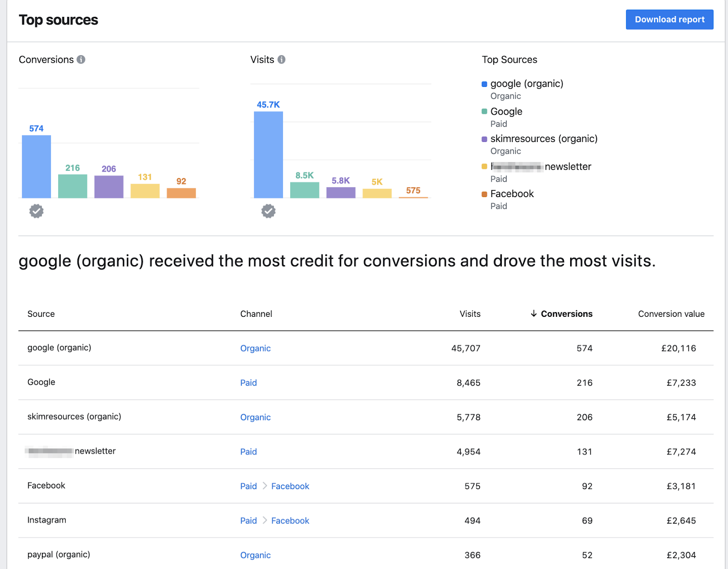The width and height of the screenshot is (728, 569).
Task: Click purple skimresources legend swatch
Action: pos(485,139)
